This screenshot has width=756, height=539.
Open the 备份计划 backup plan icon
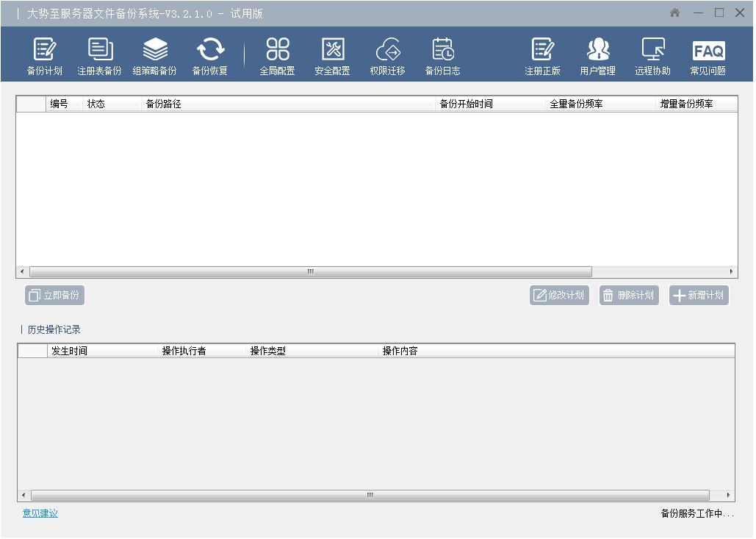pos(44,57)
